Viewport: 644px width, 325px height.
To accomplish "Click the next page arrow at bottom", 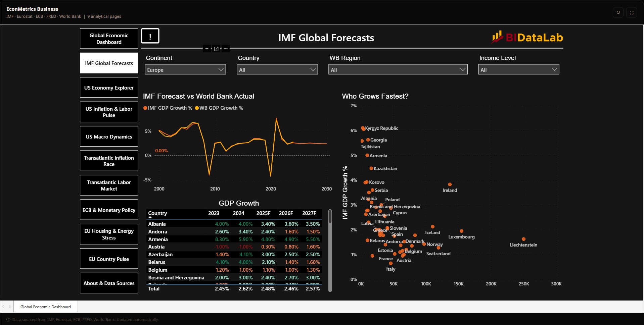I will (x=10, y=307).
